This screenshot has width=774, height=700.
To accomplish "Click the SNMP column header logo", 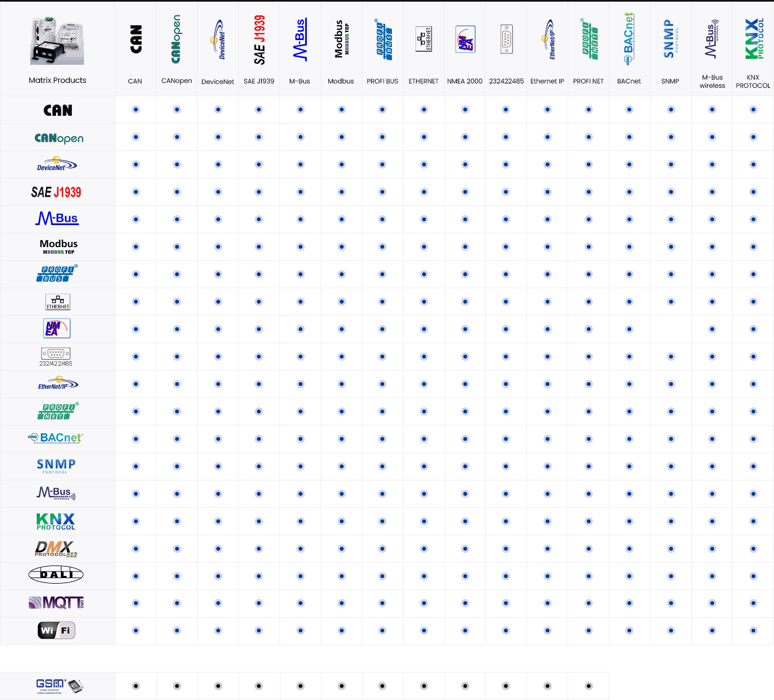I will 671,39.
